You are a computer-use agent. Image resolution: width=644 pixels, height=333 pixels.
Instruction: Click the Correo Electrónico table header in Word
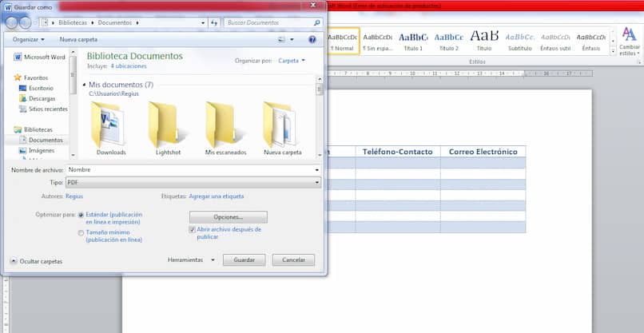(x=483, y=152)
